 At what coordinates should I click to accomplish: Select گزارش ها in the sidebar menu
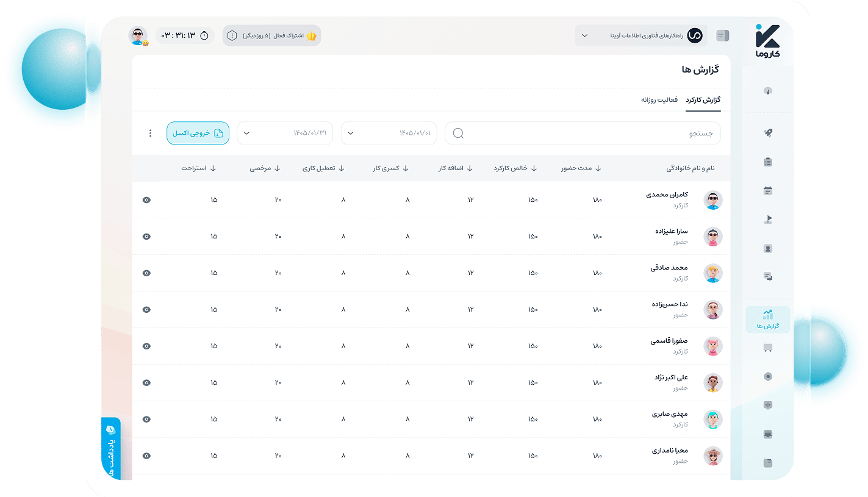click(x=768, y=320)
